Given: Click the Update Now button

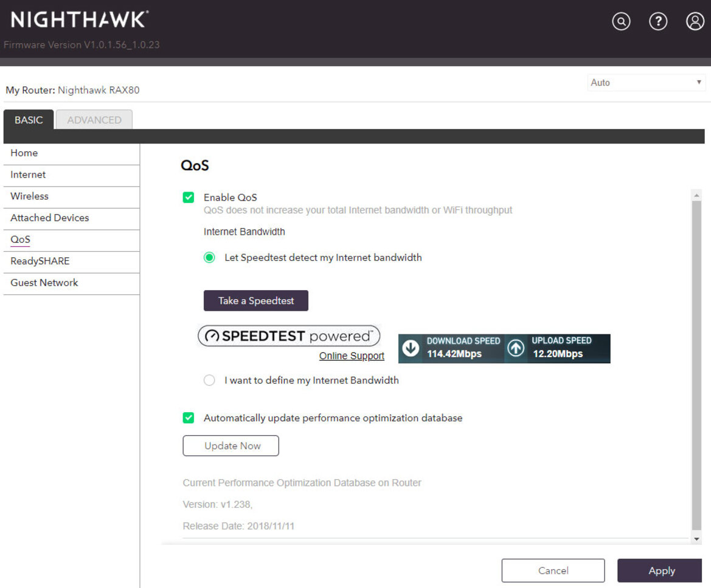Looking at the screenshot, I should point(231,446).
